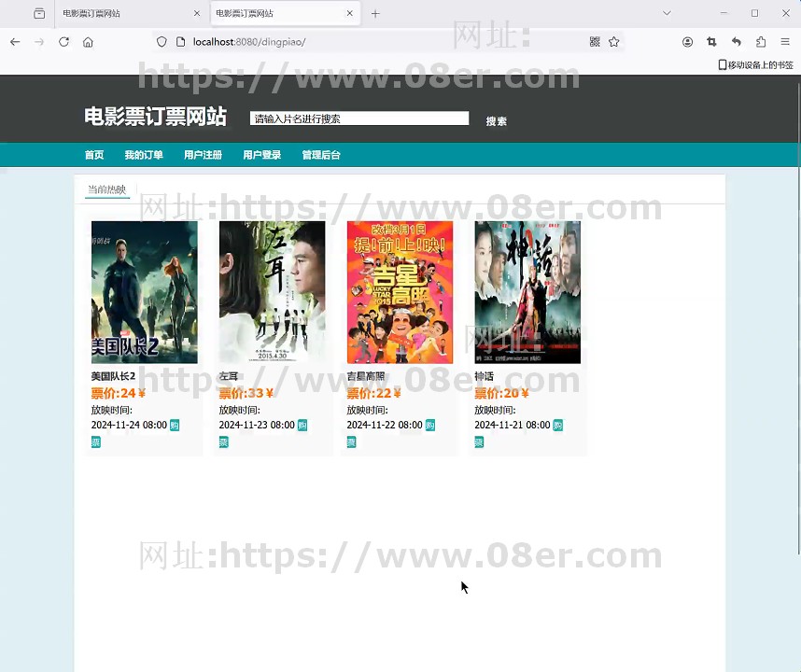Select the crop screenshot icon
This screenshot has width=801, height=672.
(711, 42)
